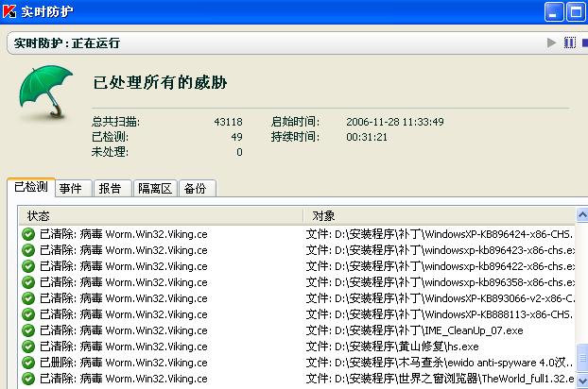This screenshot has height=389, width=588.
Task: Select file path WindowsXP-KB888113-x86-CHS
Action: pos(440,314)
